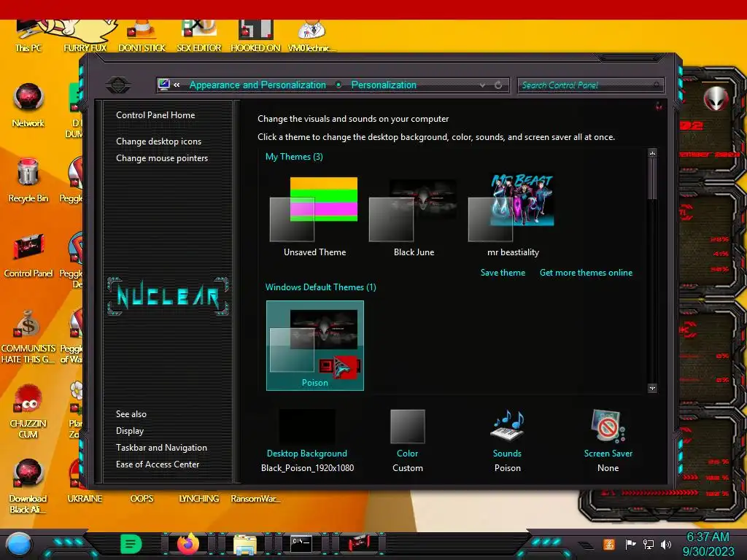747x560 pixels.
Task: Click the themes list scroll-down arrow
Action: point(652,388)
